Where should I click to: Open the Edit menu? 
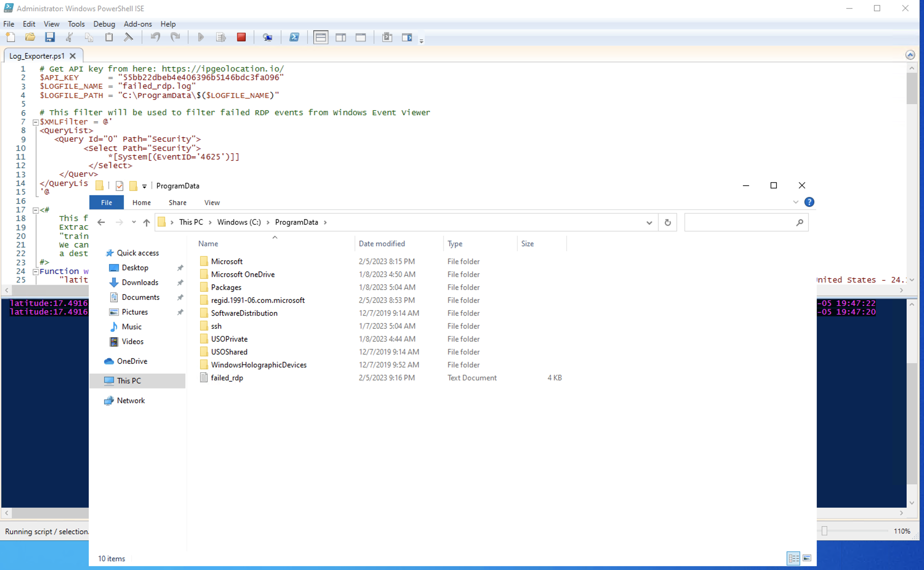tap(29, 24)
